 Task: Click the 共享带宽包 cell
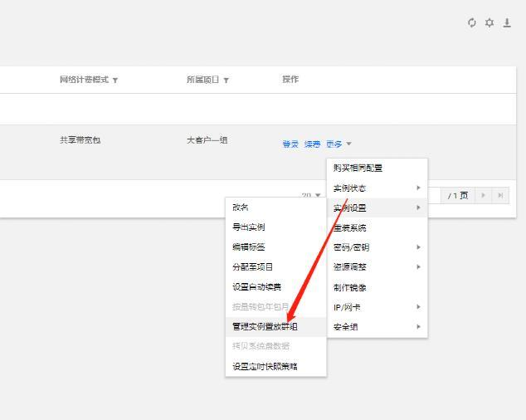tap(80, 140)
